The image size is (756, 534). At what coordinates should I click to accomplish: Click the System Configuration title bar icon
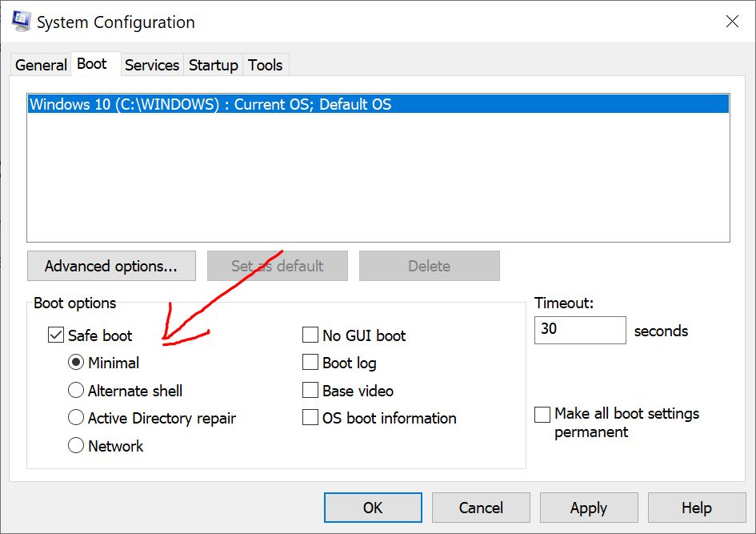click(x=22, y=22)
